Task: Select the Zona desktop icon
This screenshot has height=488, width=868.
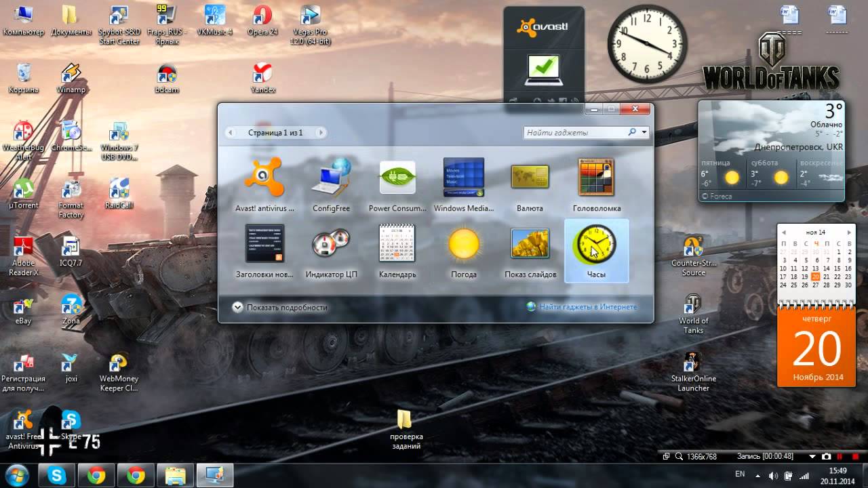Action: pyautogui.click(x=71, y=309)
